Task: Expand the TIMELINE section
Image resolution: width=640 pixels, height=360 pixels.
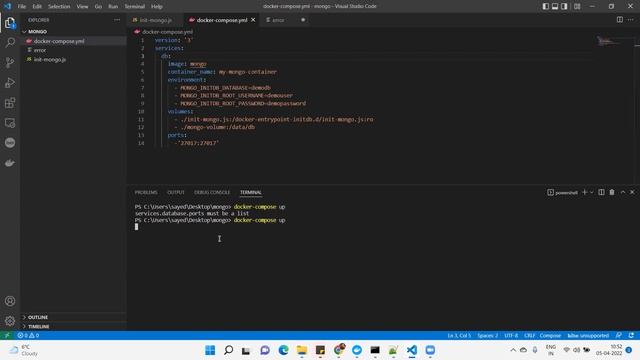Action: click(x=73, y=327)
